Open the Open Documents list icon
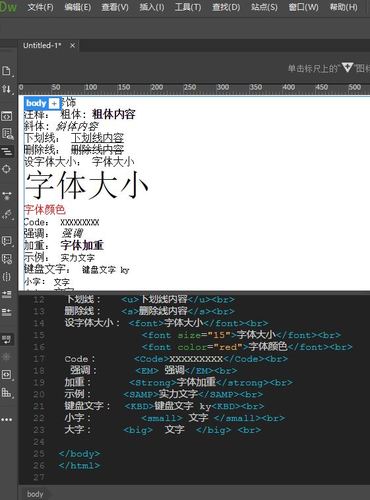The width and height of the screenshot is (370, 500). (x=6, y=71)
